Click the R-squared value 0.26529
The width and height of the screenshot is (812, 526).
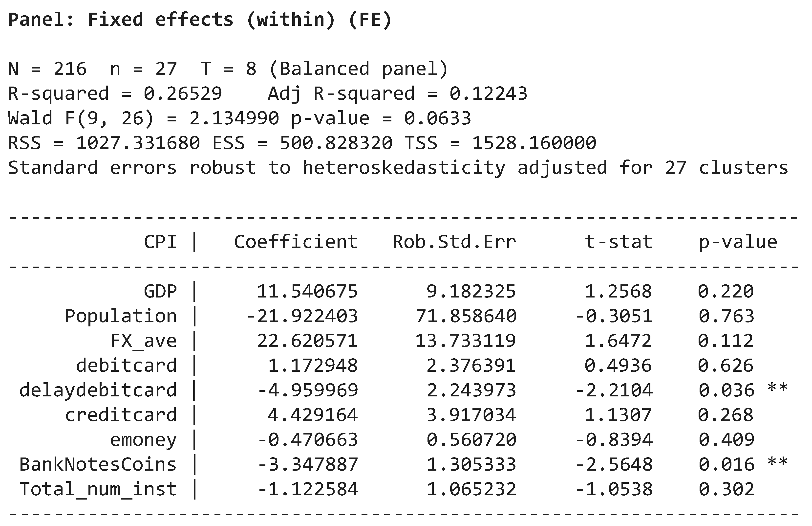click(x=183, y=93)
